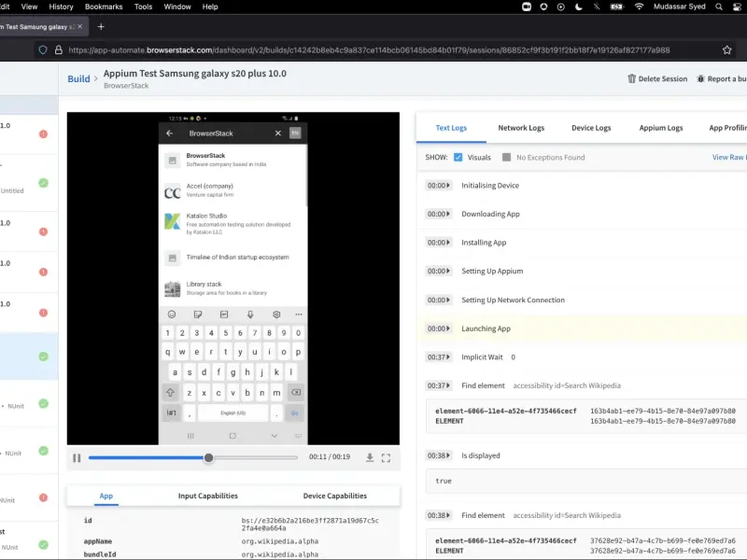Viewport: 747px width, 560px height.
Task: Open the Bookmarks menu
Action: (104, 7)
